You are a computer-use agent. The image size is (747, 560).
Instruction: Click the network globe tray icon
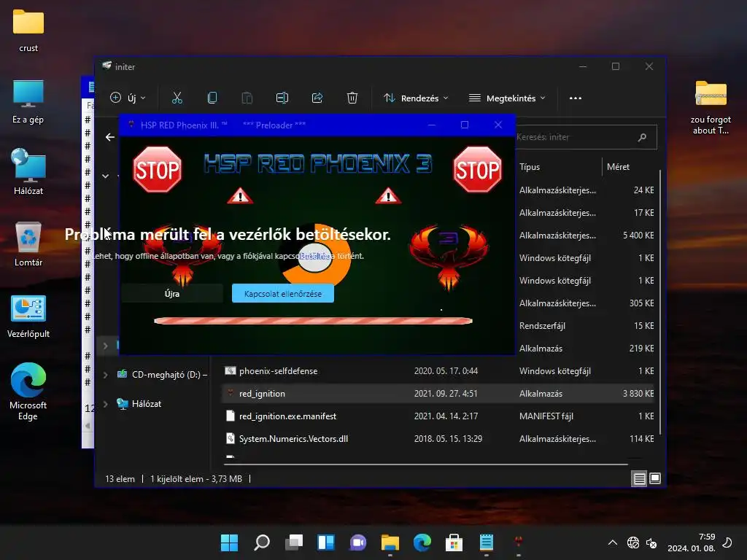(x=632, y=542)
